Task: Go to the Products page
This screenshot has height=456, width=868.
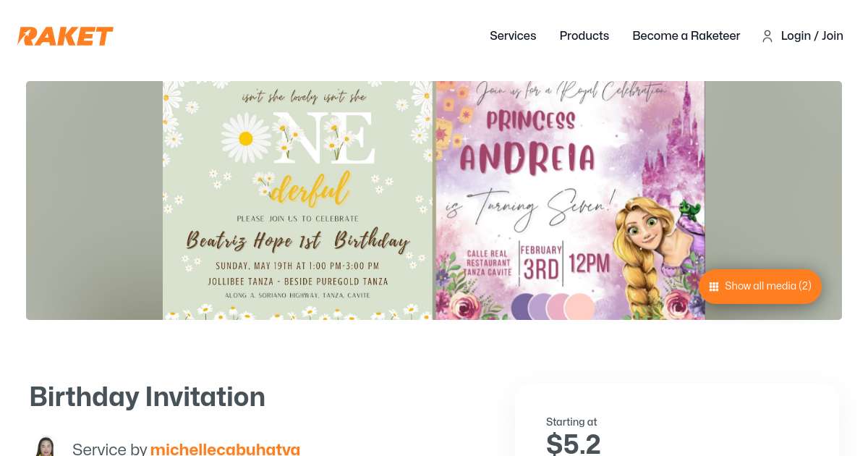Action: tap(584, 36)
